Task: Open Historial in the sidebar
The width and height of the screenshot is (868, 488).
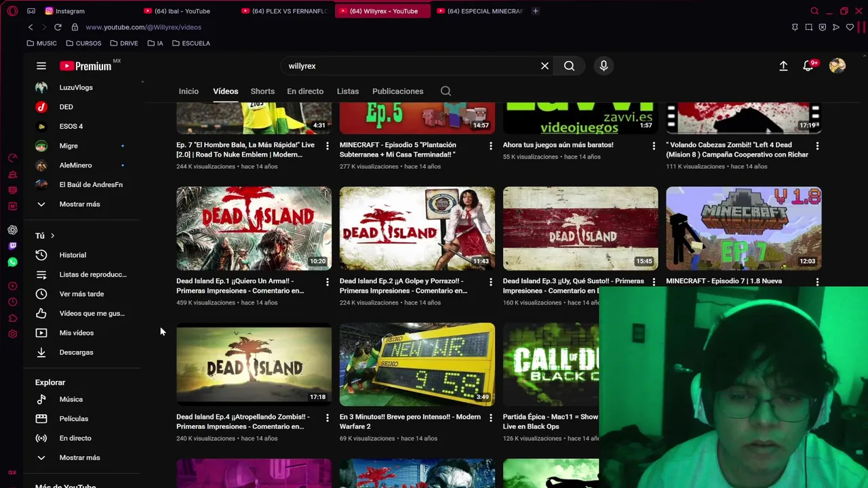Action: pyautogui.click(x=73, y=255)
